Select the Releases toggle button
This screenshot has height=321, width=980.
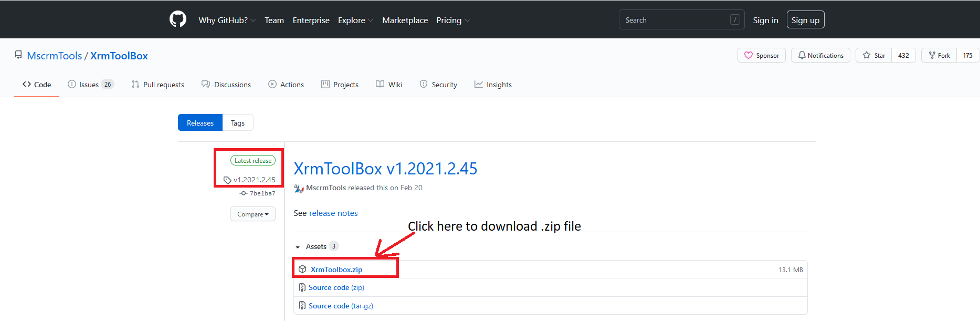(200, 122)
